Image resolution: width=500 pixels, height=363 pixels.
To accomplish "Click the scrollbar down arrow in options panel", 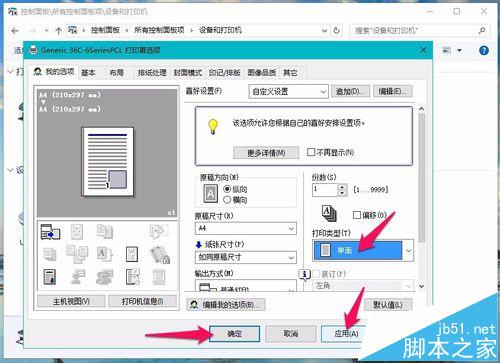I will 422,286.
